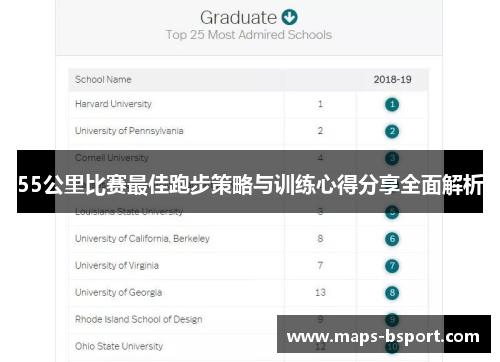The image size is (500, 362).
Task: Click previous rank 1 in Harvard row
Action: click(320, 104)
